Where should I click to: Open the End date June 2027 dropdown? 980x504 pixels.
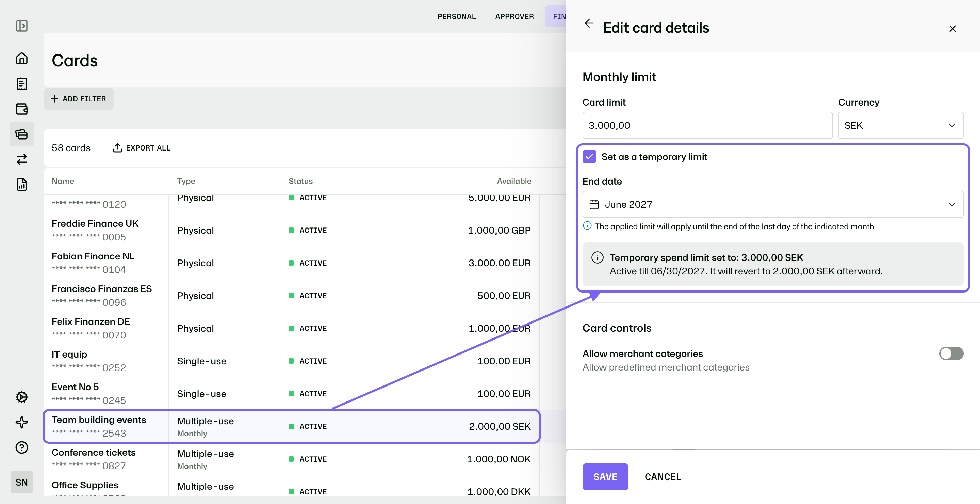click(773, 204)
